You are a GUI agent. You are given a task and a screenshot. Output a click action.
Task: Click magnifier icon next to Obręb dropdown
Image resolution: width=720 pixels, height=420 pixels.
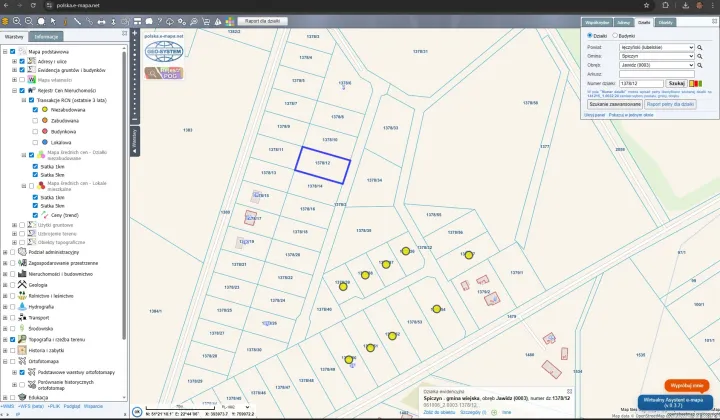(700, 64)
